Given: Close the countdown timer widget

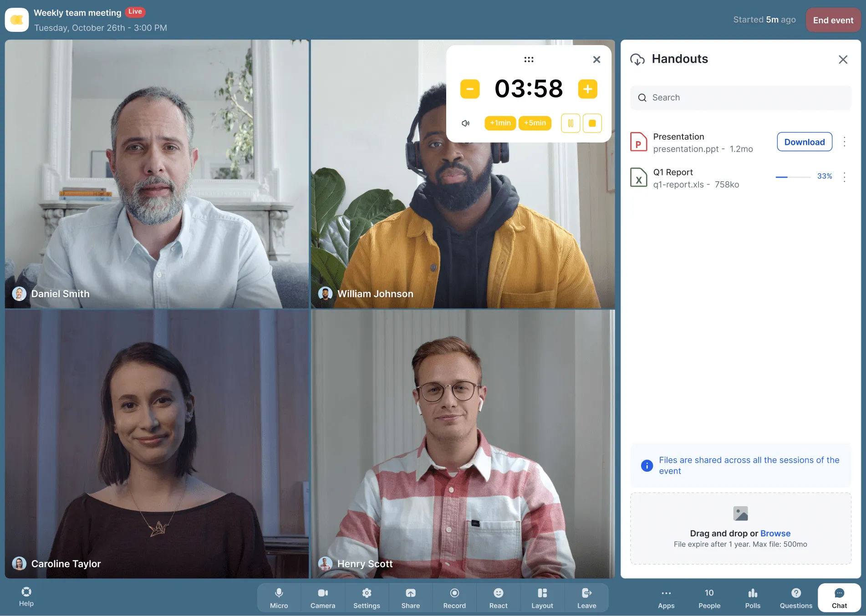Looking at the screenshot, I should click(x=596, y=59).
